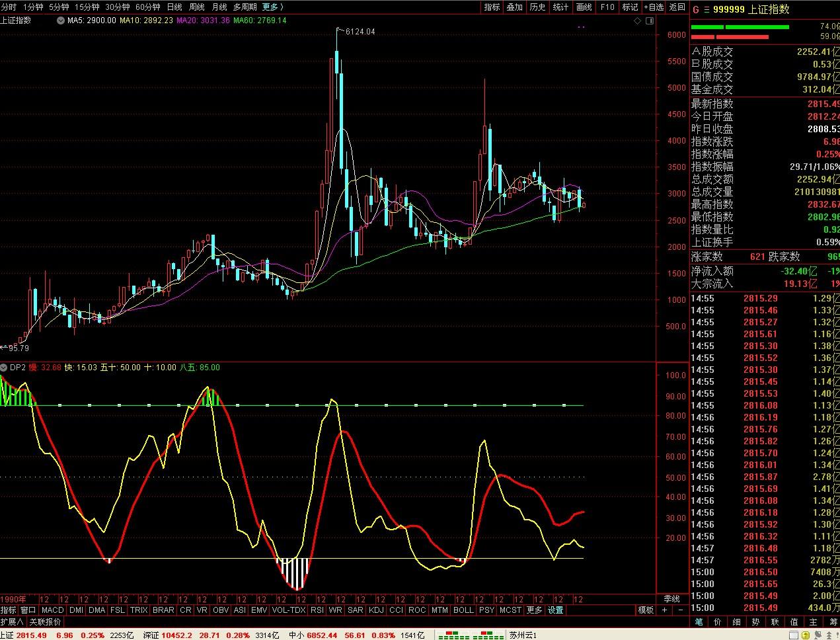Click the 返回 back button

coord(677,7)
